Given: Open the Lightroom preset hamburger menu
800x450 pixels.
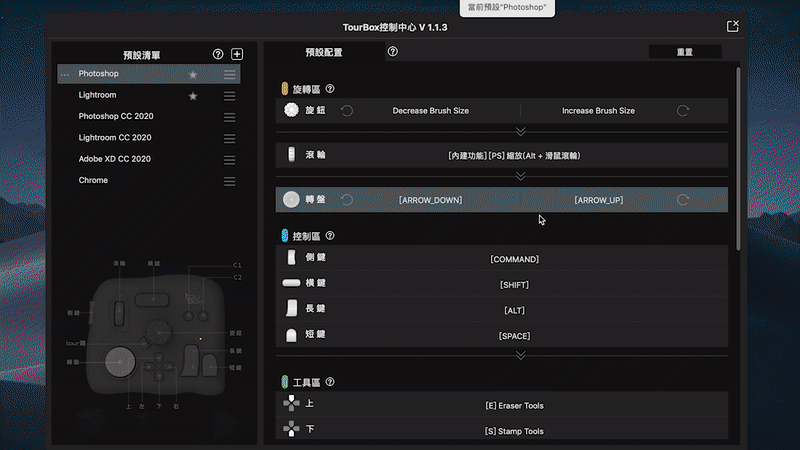Looking at the screenshot, I should [230, 96].
